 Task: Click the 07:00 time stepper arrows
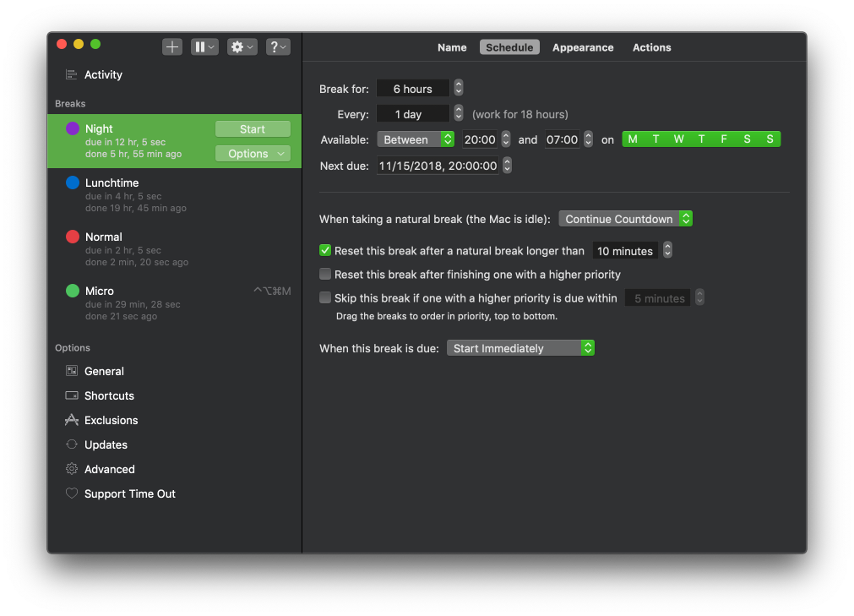pyautogui.click(x=588, y=139)
